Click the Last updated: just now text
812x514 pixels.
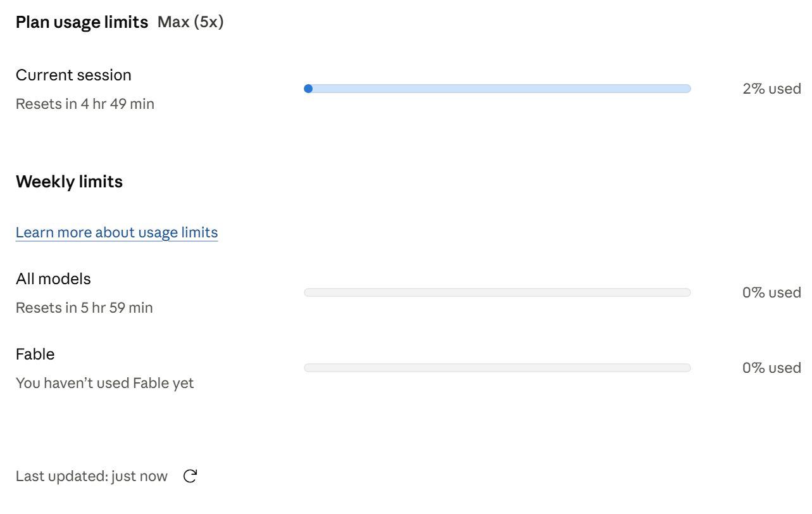[x=92, y=476]
